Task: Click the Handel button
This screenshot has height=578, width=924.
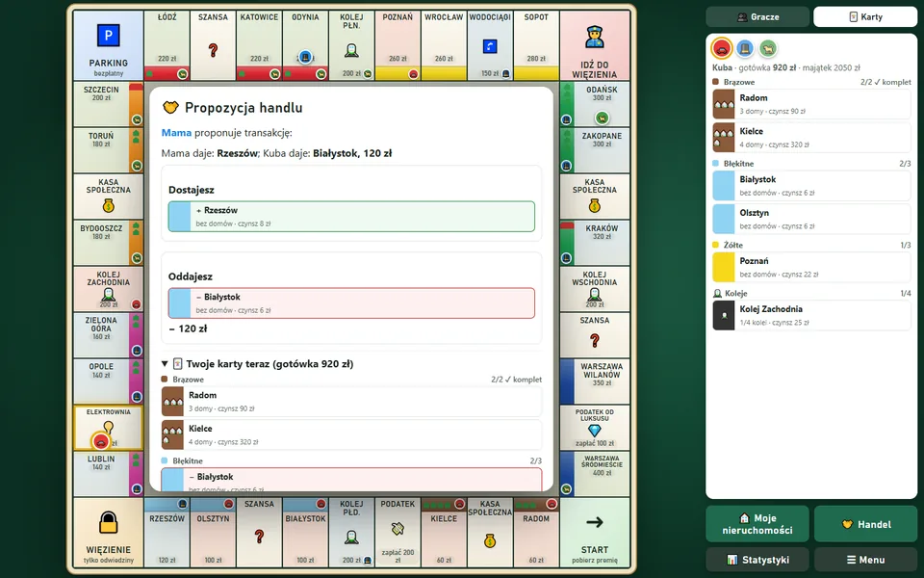Action: point(865,524)
